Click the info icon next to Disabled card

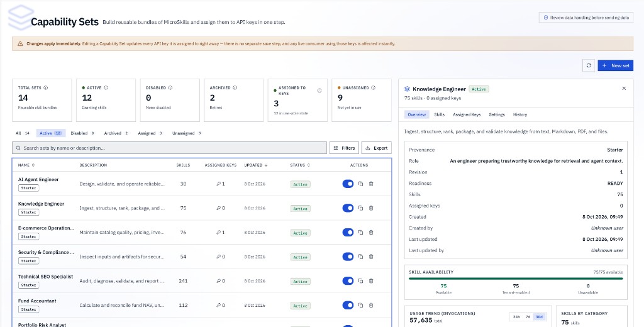(x=170, y=87)
